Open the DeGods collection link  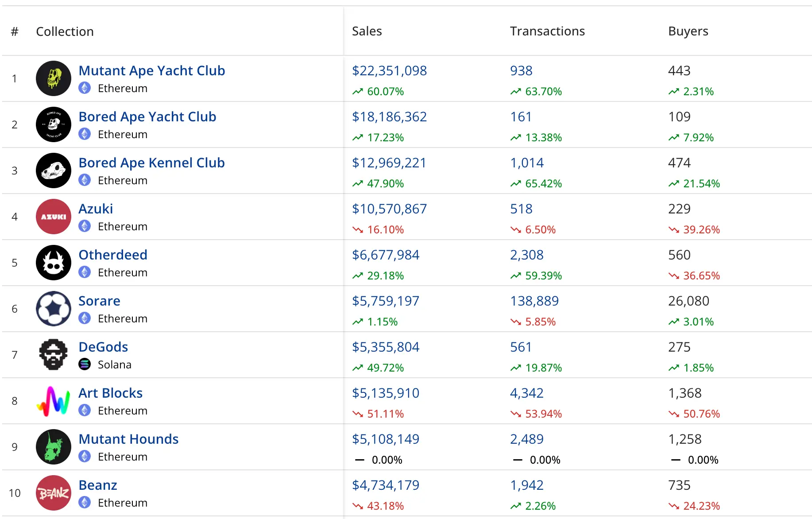tap(103, 347)
